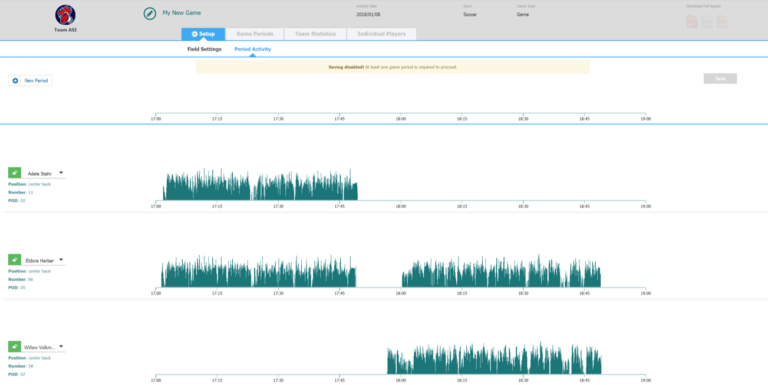Click Eldora Harber's second-half activity chart
768x385 pixels.
[x=501, y=271]
